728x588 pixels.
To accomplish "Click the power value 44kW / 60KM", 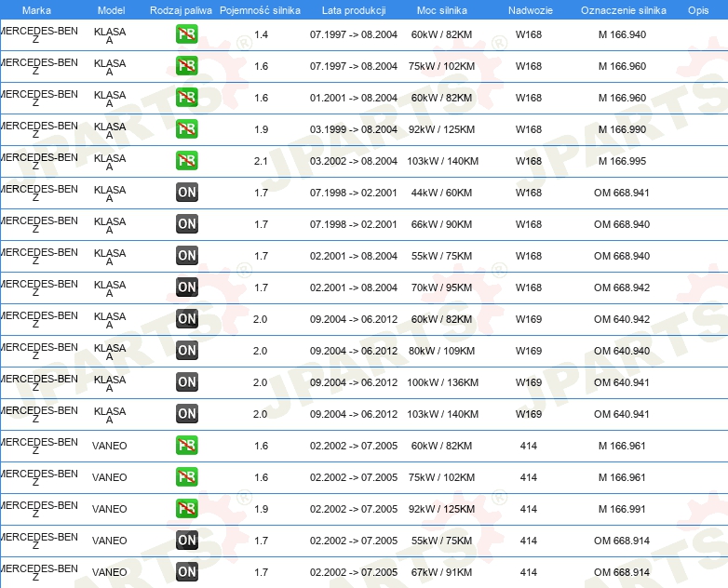I will coord(441,193).
